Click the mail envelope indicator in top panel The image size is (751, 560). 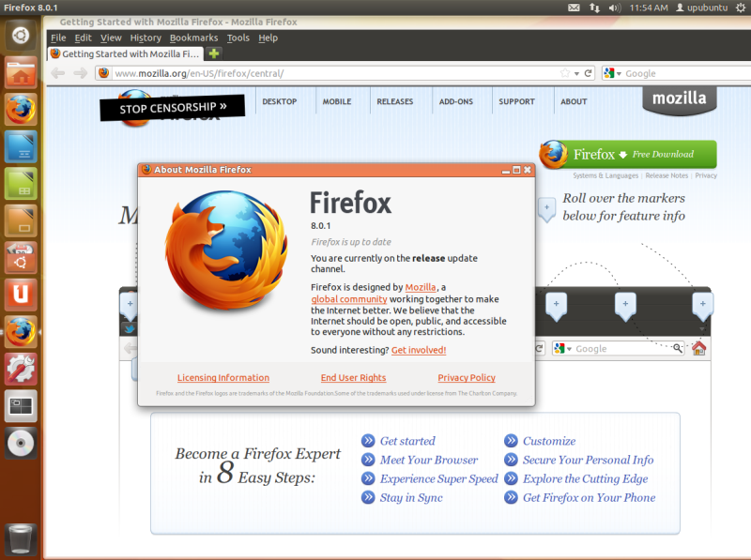574,8
